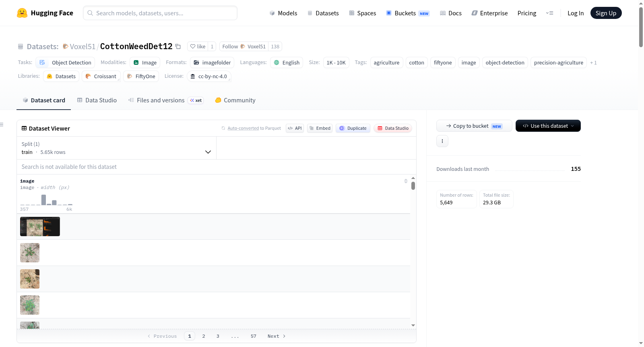Open the fourth row green weed thumbnail
Screen dimensions: 644x347
(30, 305)
